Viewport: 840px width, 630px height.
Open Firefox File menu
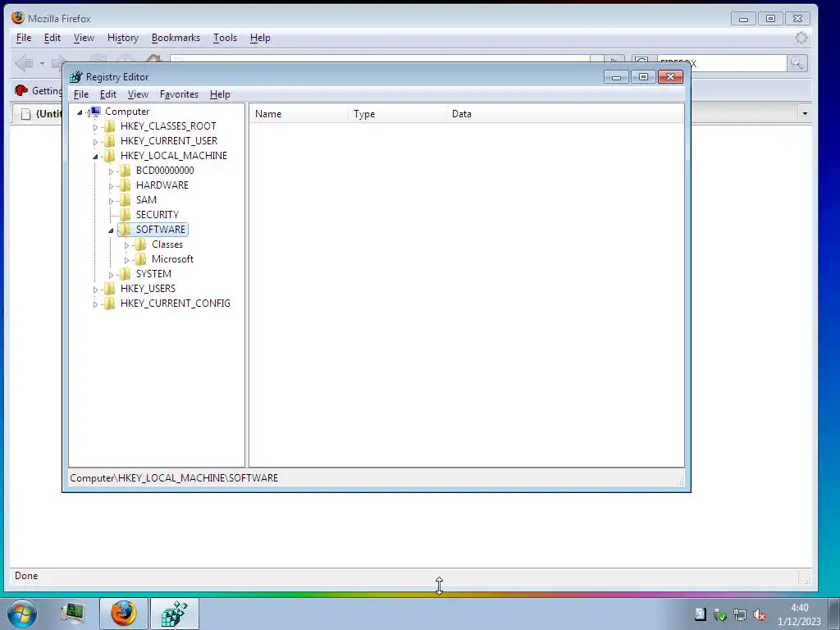[x=24, y=38]
